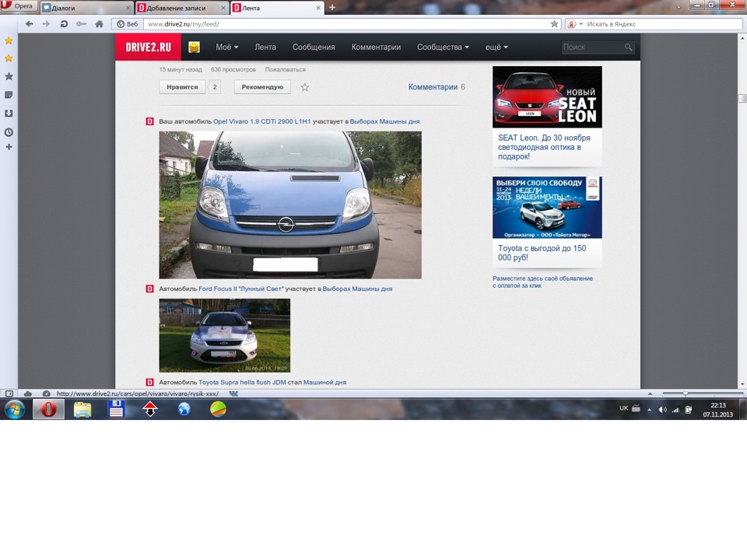
Task: Open the Yandex search engine dropdown
Action: tap(575, 24)
